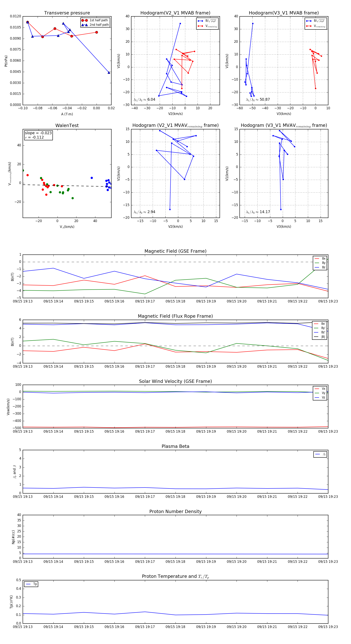The width and height of the screenshot is (351, 644).
Task: Click the "Hodogram(V3_V1 MVAB frame)" title
Action: (x=284, y=13)
